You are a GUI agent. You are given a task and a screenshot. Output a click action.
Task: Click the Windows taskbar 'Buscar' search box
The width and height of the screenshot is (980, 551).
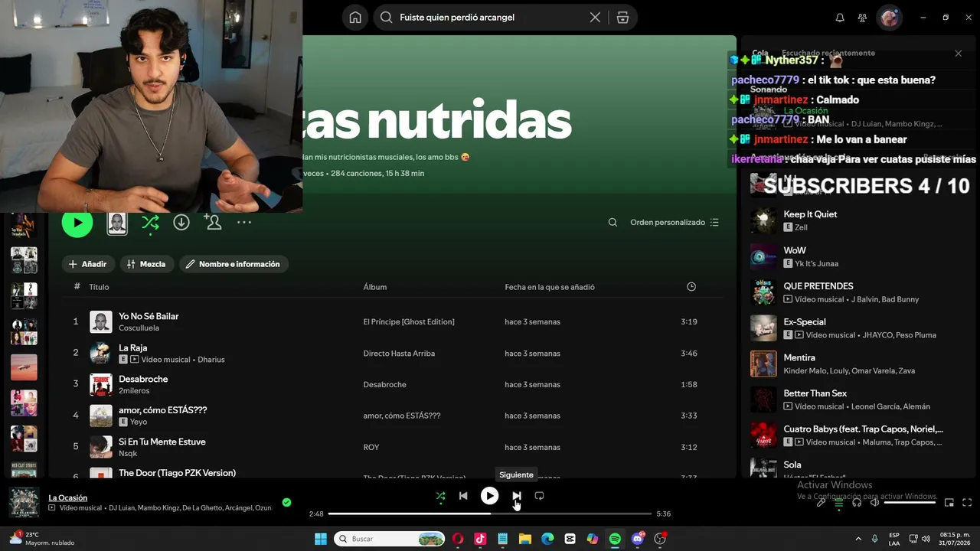point(390,539)
